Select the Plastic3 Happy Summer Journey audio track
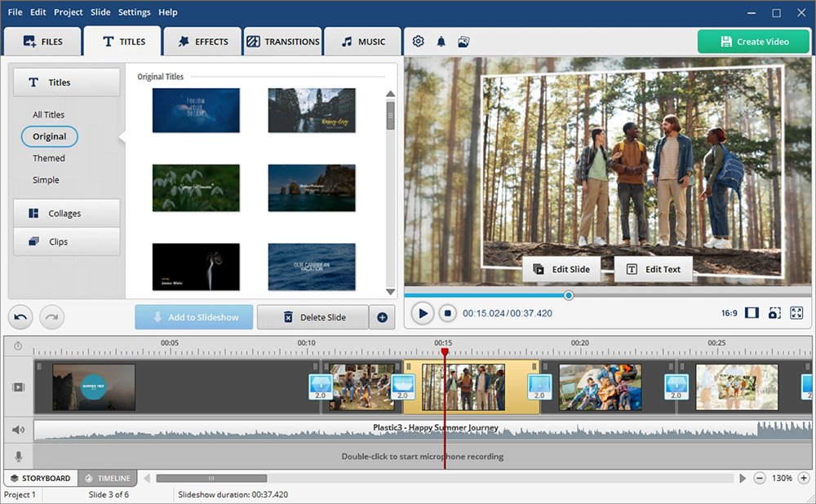This screenshot has height=504, width=816. 422,430
